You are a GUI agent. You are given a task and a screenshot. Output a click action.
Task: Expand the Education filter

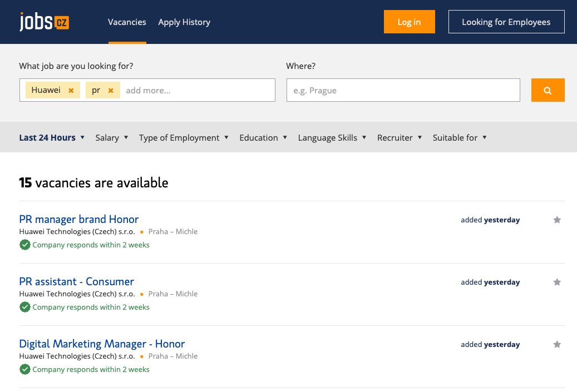point(263,137)
